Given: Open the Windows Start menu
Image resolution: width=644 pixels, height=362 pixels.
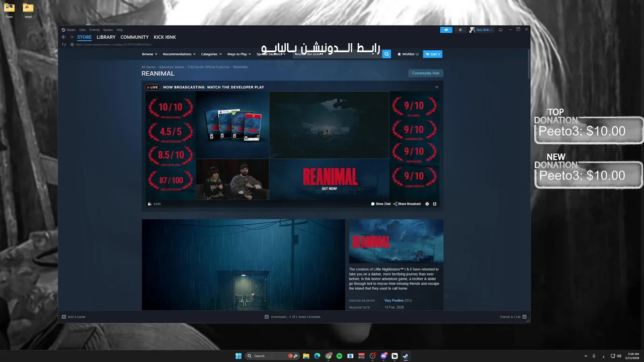Looking at the screenshot, I should 238,356.
